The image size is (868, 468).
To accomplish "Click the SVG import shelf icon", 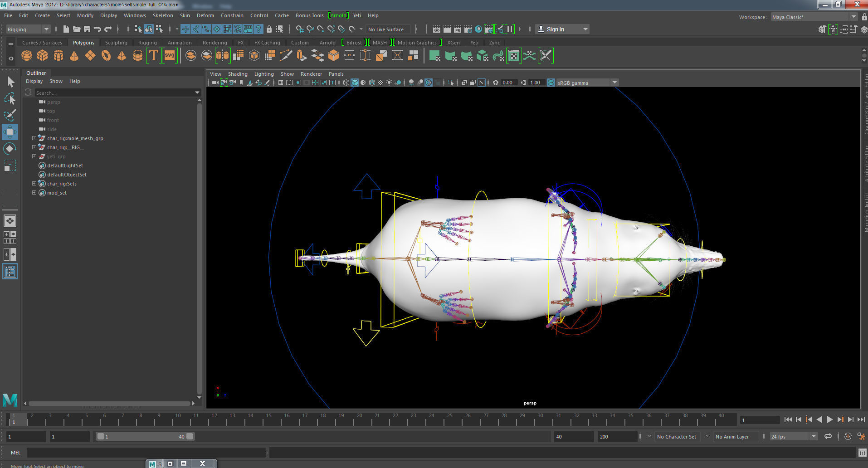I will point(170,56).
